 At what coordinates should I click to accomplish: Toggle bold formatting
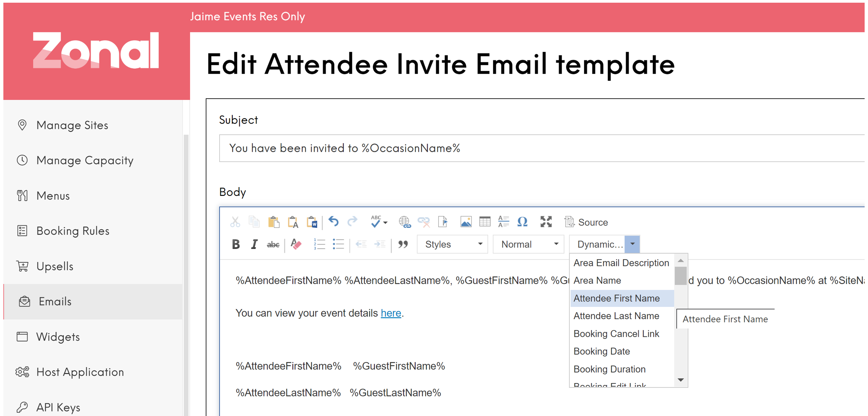[x=236, y=244]
